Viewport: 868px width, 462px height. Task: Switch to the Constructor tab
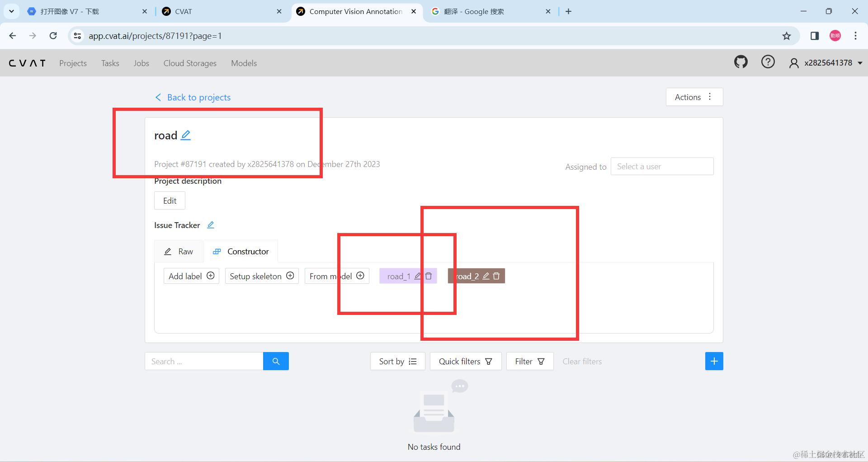[241, 251]
